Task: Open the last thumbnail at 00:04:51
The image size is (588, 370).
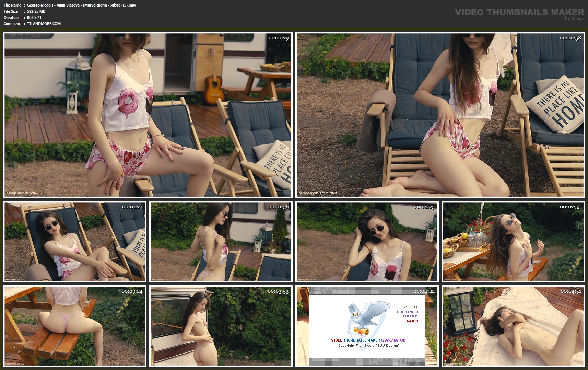Action: click(x=513, y=326)
